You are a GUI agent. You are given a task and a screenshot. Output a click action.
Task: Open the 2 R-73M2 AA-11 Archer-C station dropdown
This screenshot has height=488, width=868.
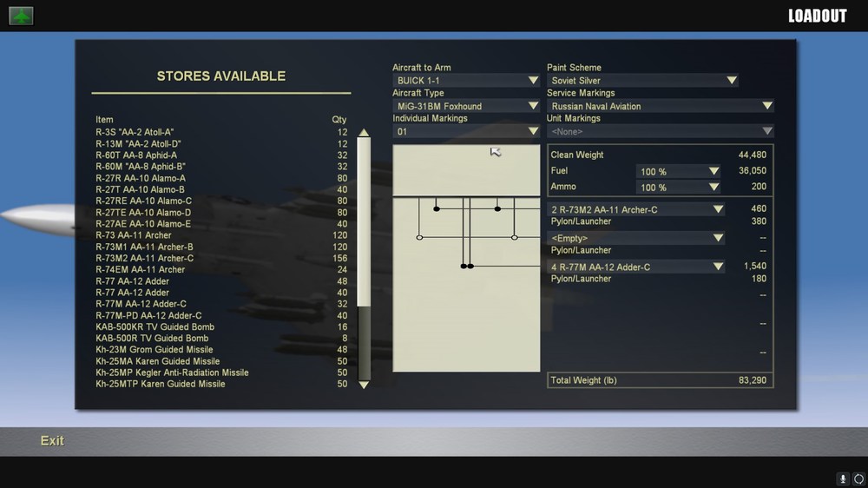636,209
